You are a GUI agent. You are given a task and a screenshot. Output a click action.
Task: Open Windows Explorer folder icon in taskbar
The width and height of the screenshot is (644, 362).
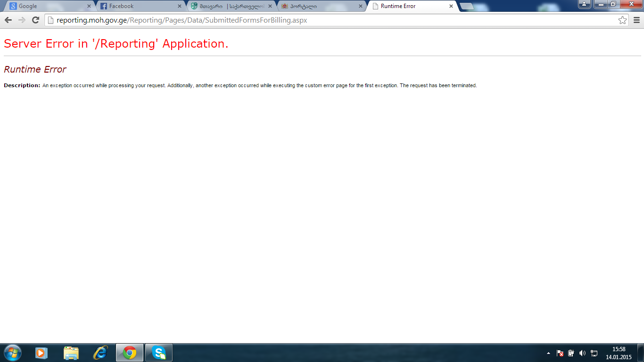(x=71, y=353)
